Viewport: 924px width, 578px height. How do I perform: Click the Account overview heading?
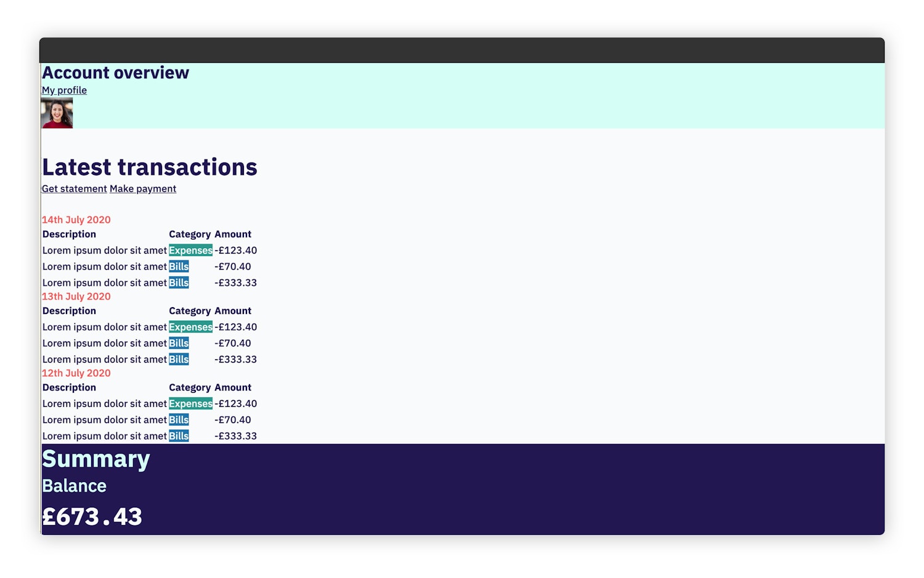[x=115, y=72]
